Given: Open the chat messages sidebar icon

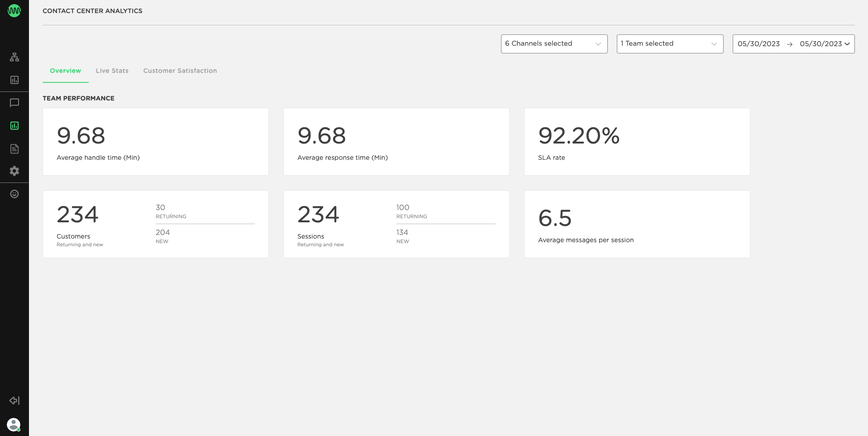Looking at the screenshot, I should pyautogui.click(x=14, y=103).
